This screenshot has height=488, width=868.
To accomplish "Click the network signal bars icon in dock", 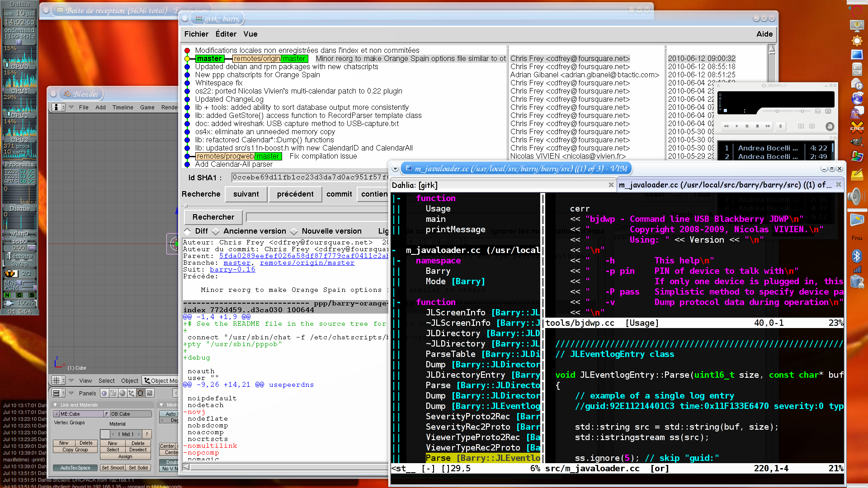I will pyautogui.click(x=857, y=269).
